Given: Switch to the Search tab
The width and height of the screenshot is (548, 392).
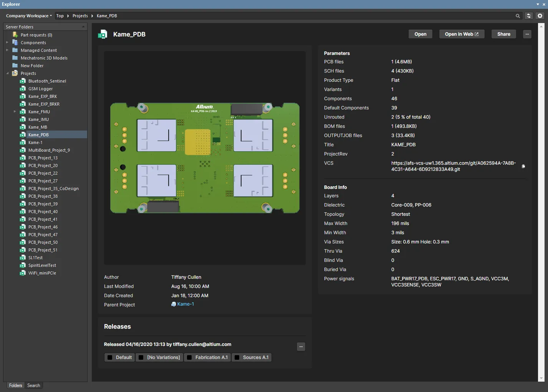Looking at the screenshot, I should 33,385.
